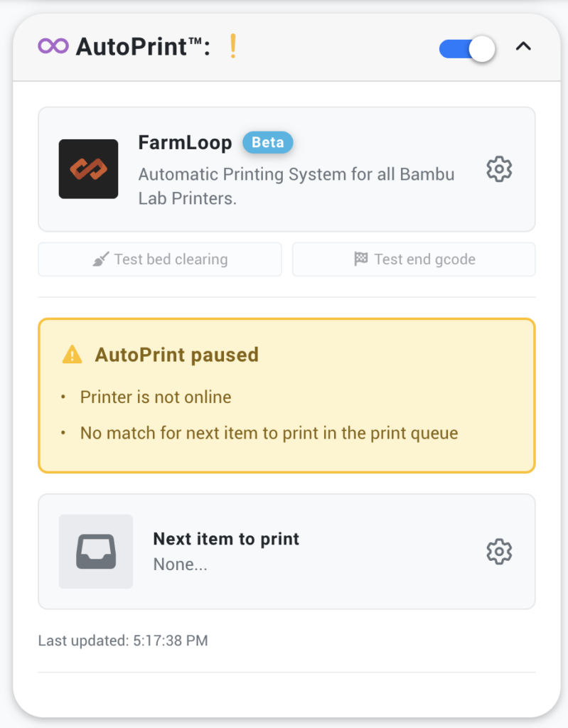The width and height of the screenshot is (568, 728).
Task: Click the Printer is not online message
Action: tap(156, 397)
